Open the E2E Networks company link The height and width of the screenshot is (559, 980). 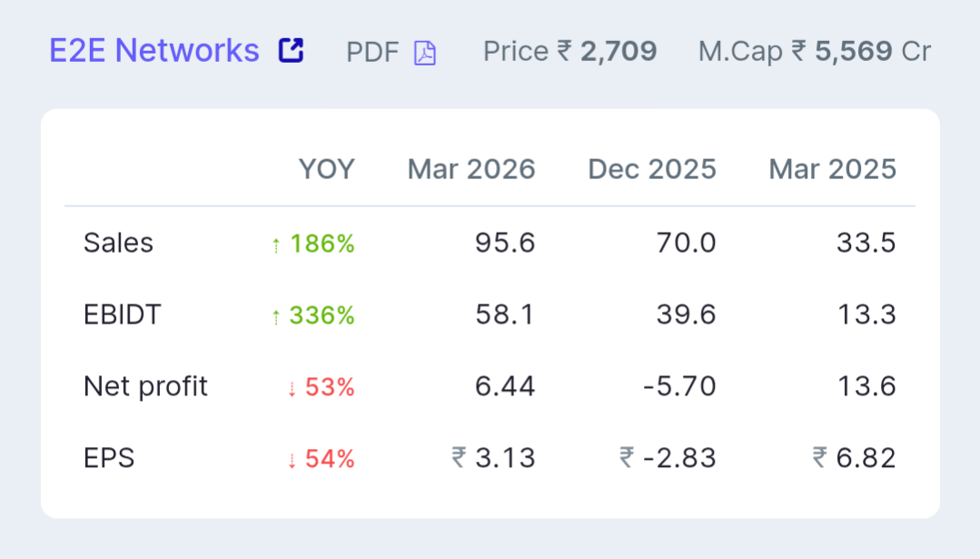153,51
